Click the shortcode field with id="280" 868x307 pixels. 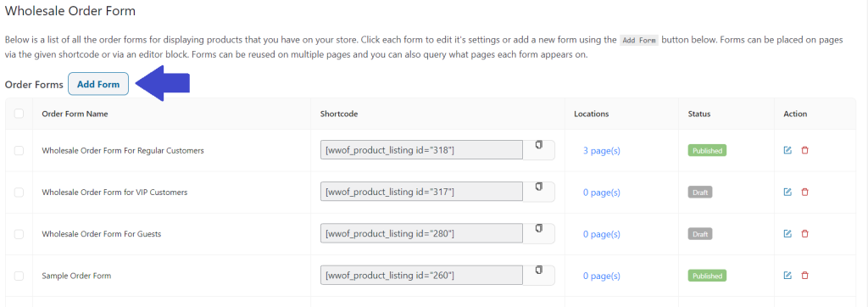click(x=421, y=234)
